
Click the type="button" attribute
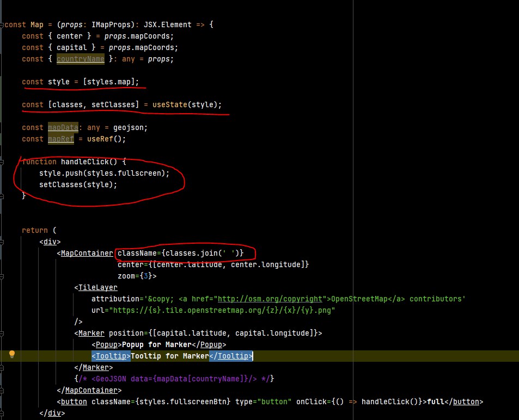coord(263,402)
